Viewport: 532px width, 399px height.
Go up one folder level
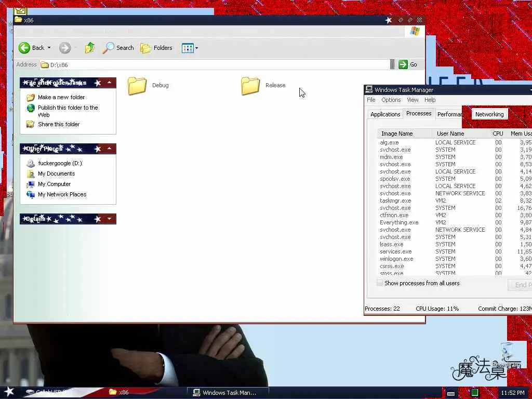(x=89, y=48)
